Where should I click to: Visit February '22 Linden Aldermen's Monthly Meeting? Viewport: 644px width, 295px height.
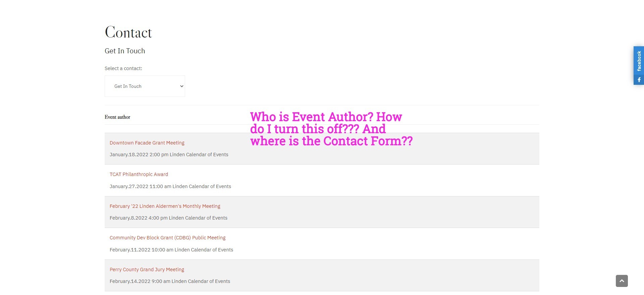pyautogui.click(x=165, y=206)
